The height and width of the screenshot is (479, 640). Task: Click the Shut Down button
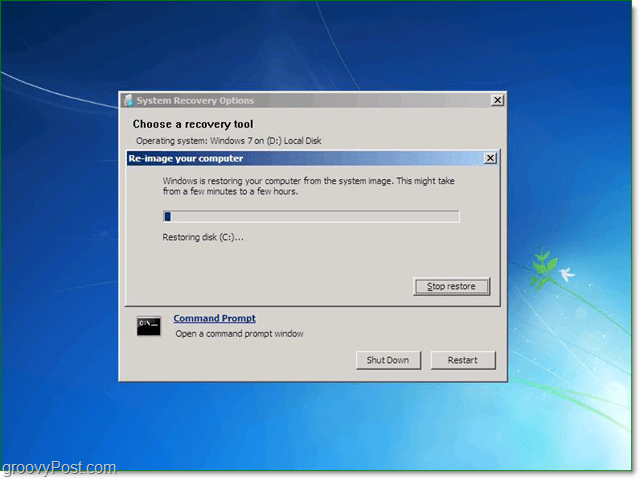(x=388, y=360)
